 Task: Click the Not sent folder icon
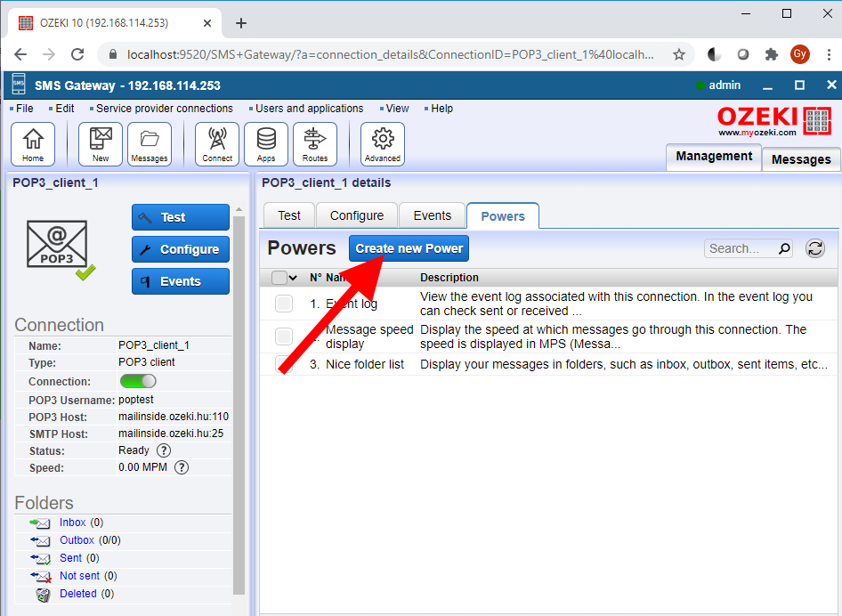41,576
